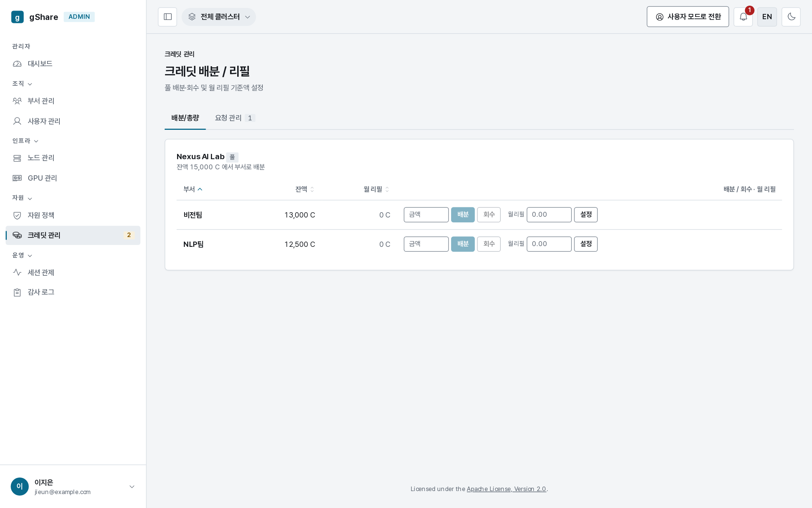Open 사용자 관리 in the sidebar

click(73, 121)
